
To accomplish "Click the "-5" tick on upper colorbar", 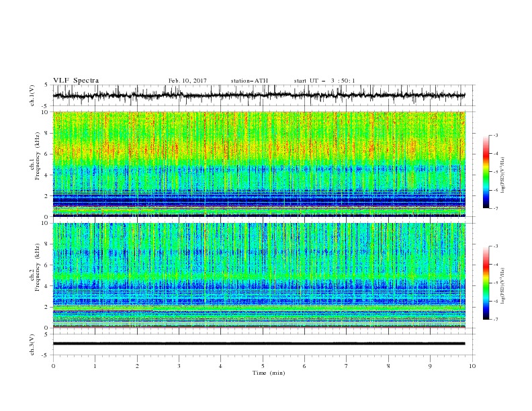I will point(496,172).
